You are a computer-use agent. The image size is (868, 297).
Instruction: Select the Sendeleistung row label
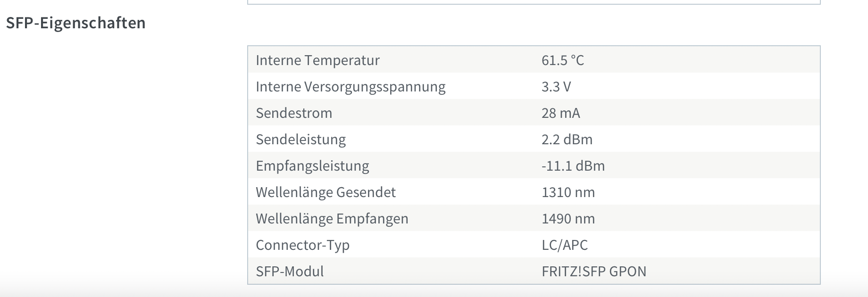[300, 140]
